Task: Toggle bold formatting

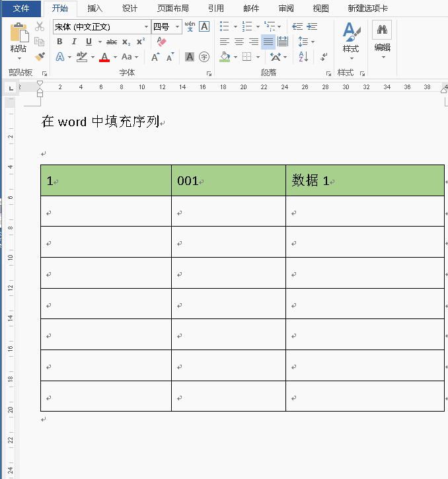Action: click(59, 42)
